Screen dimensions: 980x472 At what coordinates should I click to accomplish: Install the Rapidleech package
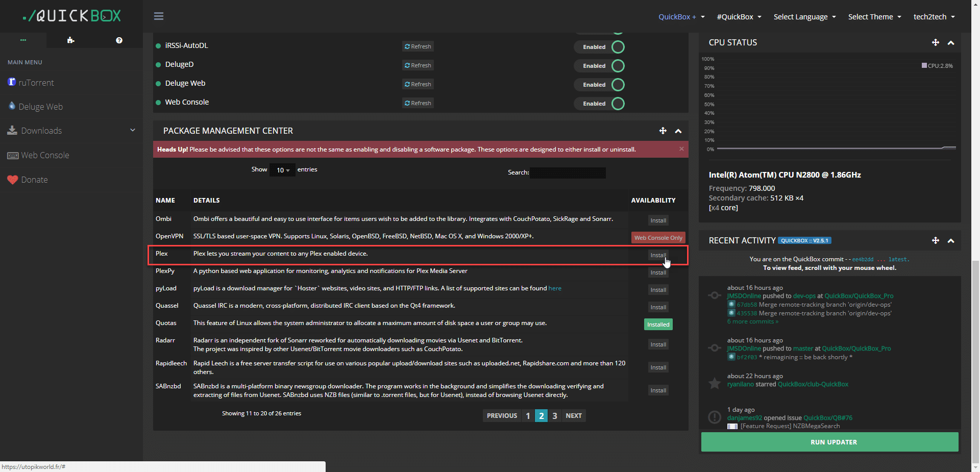(x=658, y=367)
